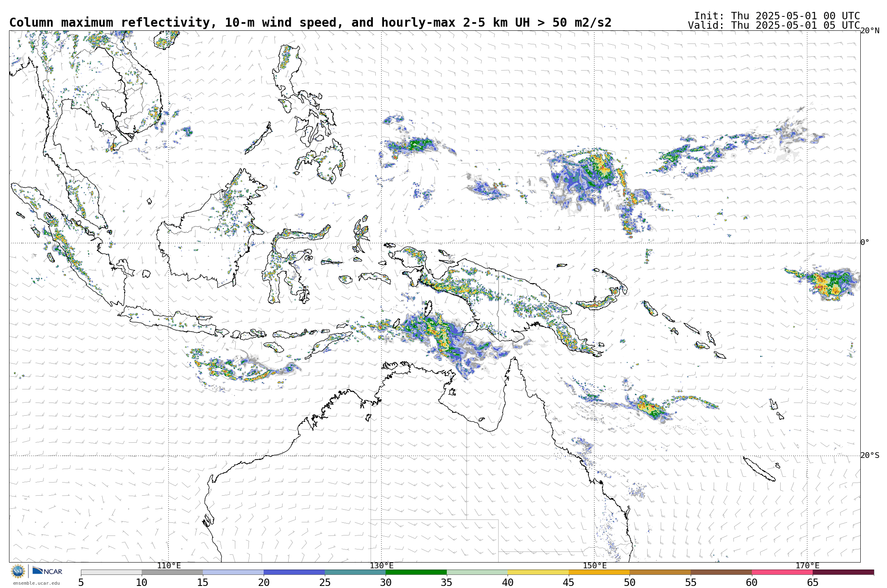Select the yellow 40-45 dBZ swatch
Screen dimensions: 887x588
[538, 572]
